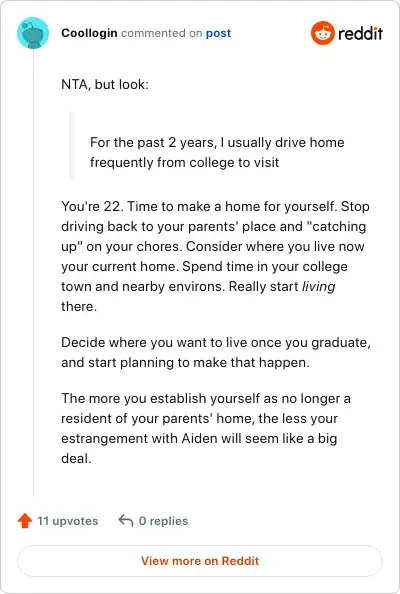Screen dimensions: 400x594
Task: Click the paragraph starting "Decide where you want"
Action: click(x=216, y=352)
